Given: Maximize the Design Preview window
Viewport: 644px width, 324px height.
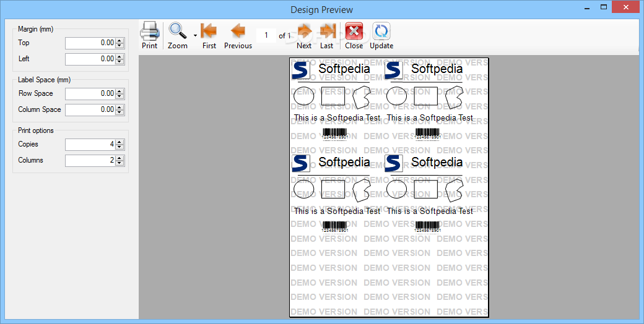Looking at the screenshot, I should [x=603, y=7].
